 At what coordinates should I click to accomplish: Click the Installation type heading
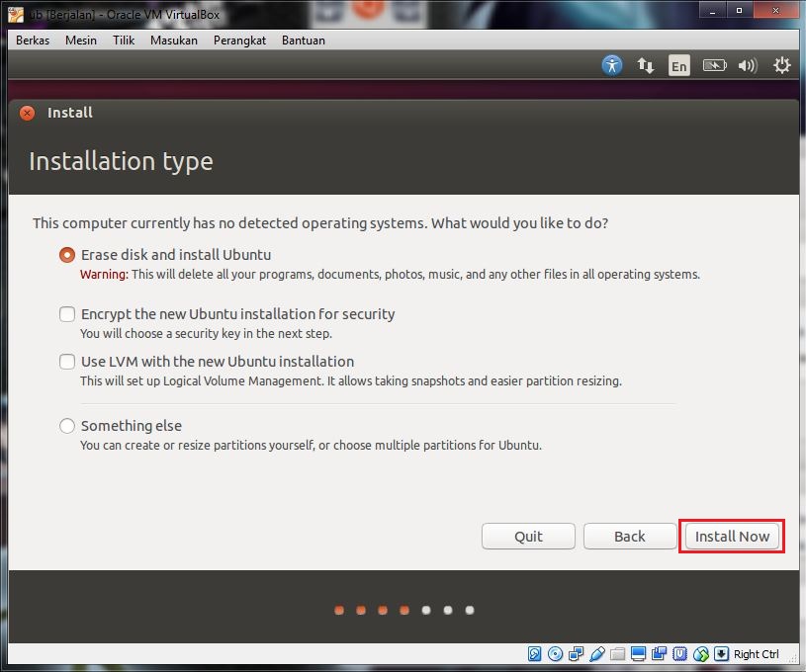point(121,161)
